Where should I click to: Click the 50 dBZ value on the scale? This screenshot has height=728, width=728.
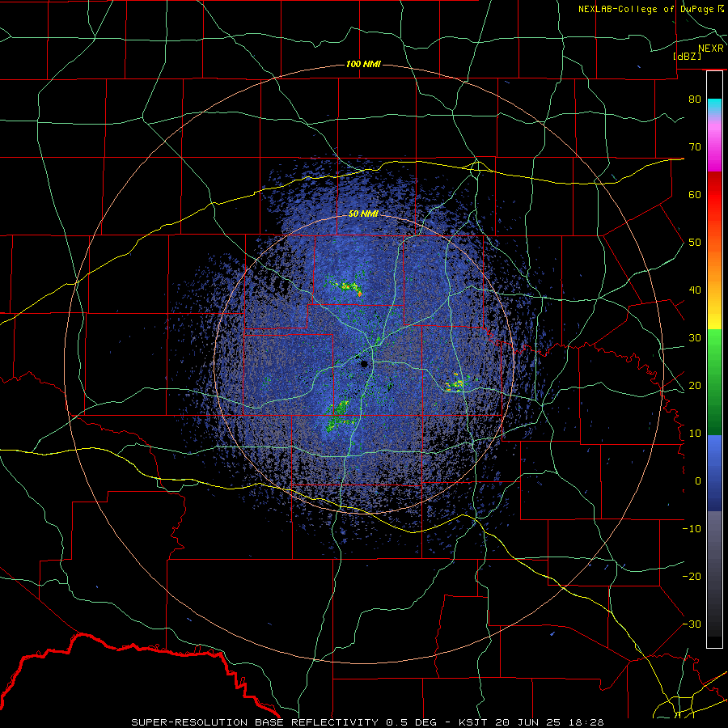695,243
